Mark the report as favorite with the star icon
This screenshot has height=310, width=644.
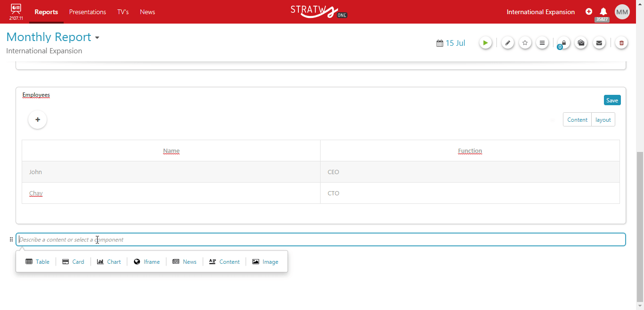[525, 43]
